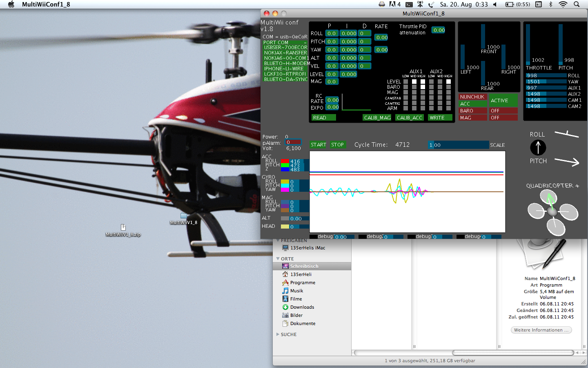588x368 pixels.
Task: Click the START graph button
Action: [318, 145]
